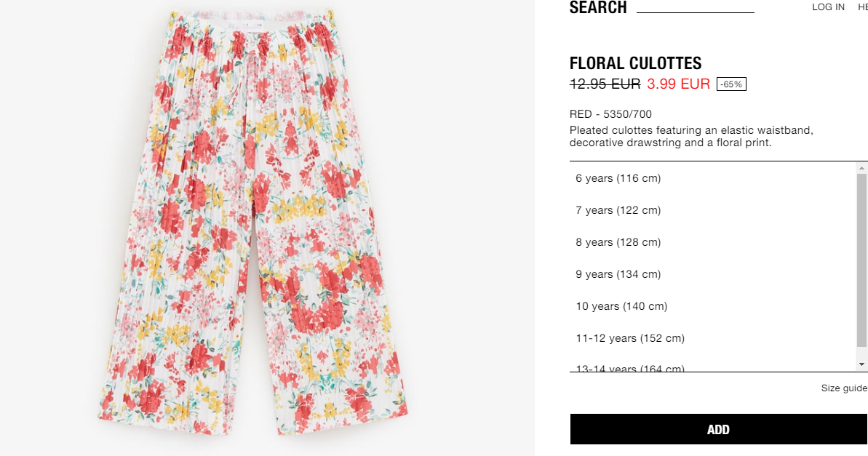Click the scroll up arrow in size list
Viewport: 868px width, 456px height.
coord(861,168)
